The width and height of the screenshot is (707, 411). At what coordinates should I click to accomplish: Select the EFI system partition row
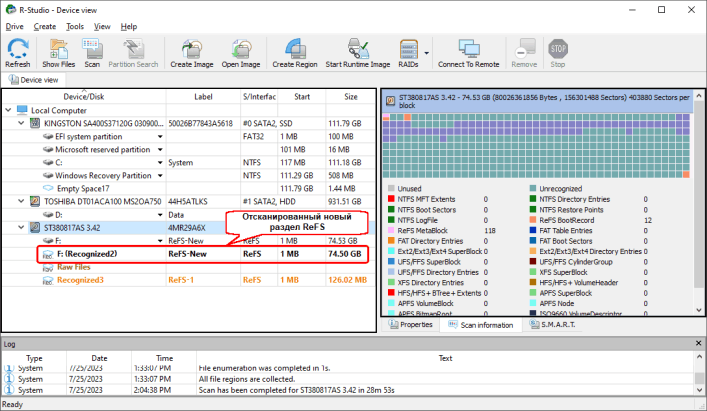tap(189, 137)
